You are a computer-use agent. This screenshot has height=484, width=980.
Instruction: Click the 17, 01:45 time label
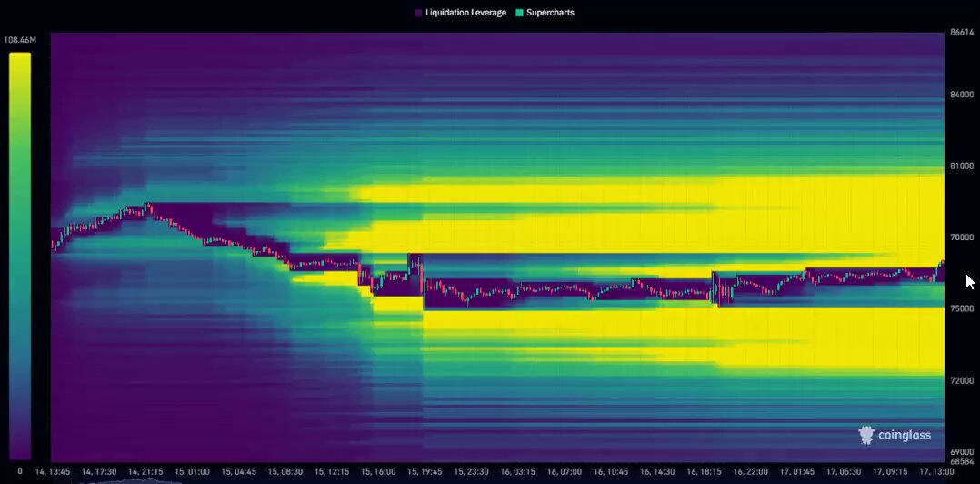tap(797, 471)
